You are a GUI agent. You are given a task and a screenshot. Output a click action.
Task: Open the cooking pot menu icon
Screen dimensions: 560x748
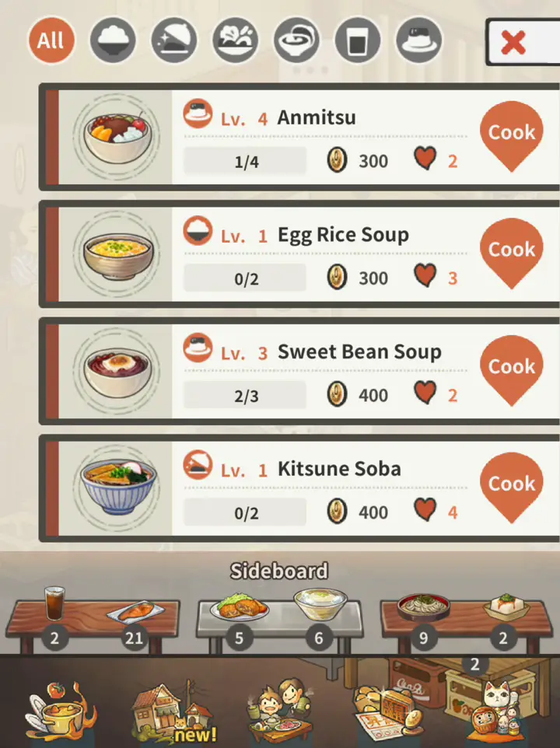[61, 713]
